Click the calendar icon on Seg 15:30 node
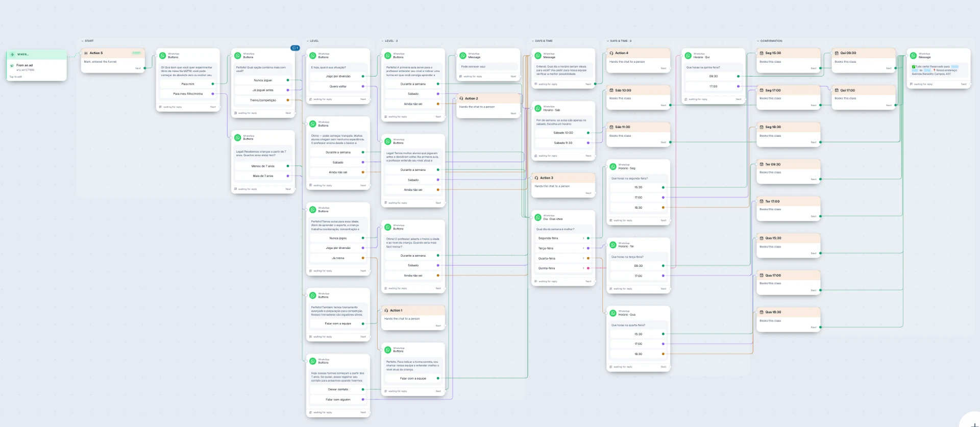 click(x=762, y=53)
